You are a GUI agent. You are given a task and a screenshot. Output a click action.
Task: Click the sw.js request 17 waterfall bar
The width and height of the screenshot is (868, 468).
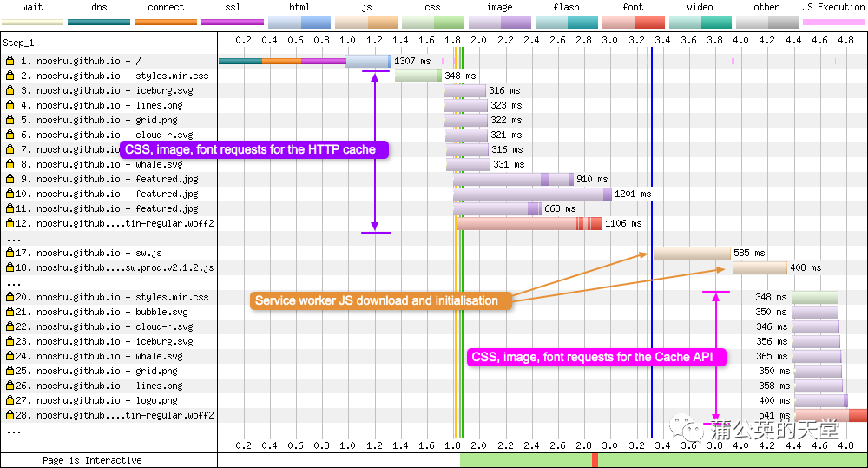pos(692,254)
